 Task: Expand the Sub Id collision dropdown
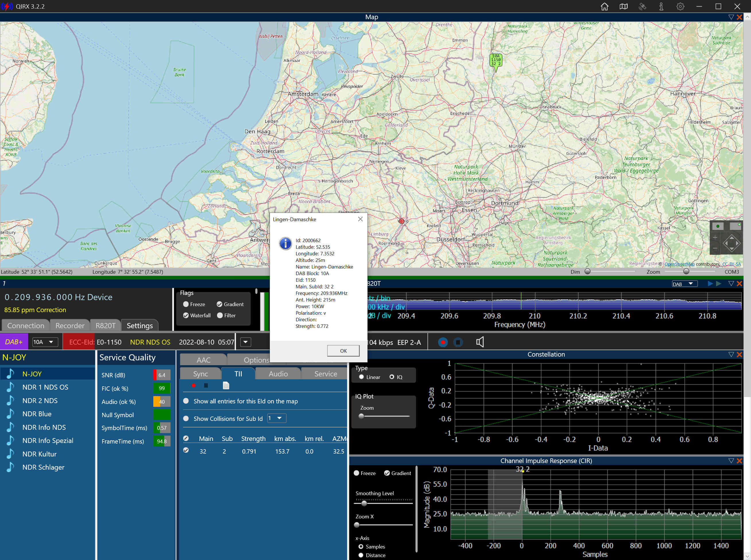point(277,418)
